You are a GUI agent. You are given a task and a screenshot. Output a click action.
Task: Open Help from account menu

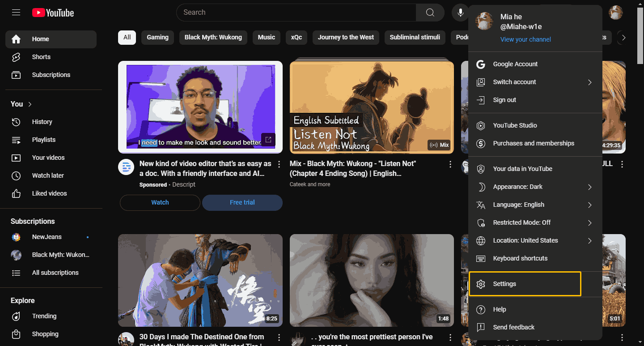535,309
